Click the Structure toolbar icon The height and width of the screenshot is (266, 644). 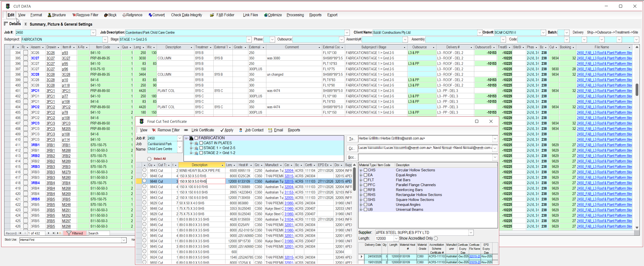(x=49, y=15)
